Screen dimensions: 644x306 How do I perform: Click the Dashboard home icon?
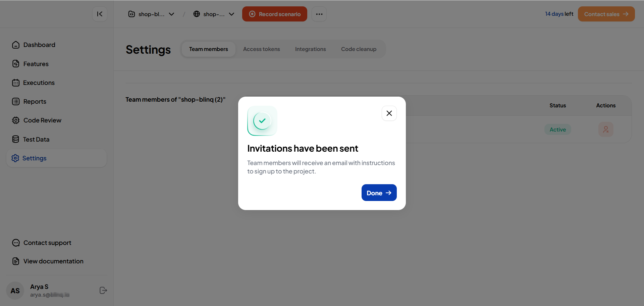tap(16, 45)
